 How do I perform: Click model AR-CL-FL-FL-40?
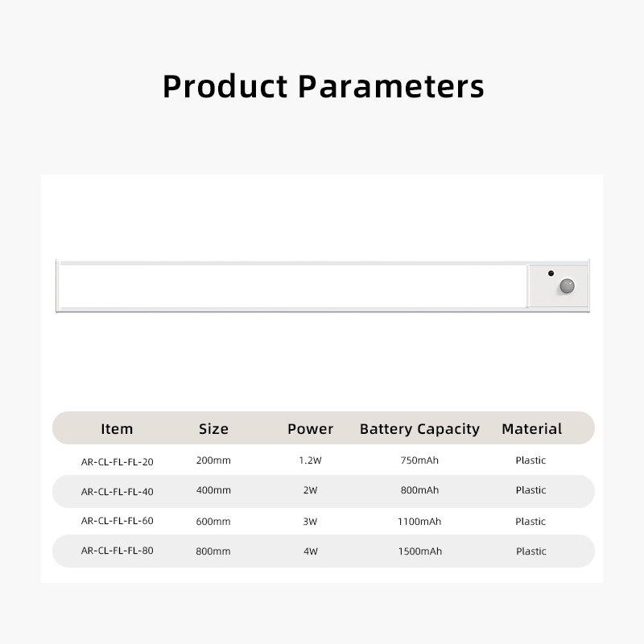(x=117, y=492)
